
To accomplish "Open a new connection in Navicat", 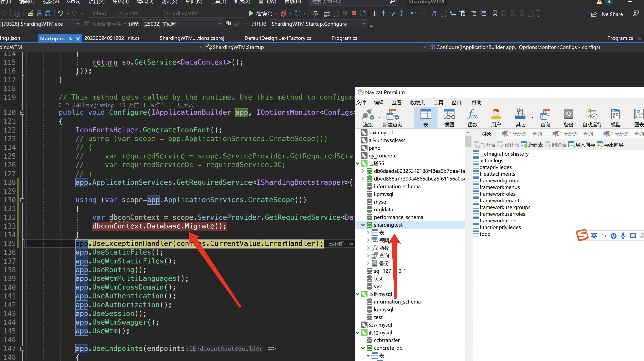I will [x=368, y=117].
